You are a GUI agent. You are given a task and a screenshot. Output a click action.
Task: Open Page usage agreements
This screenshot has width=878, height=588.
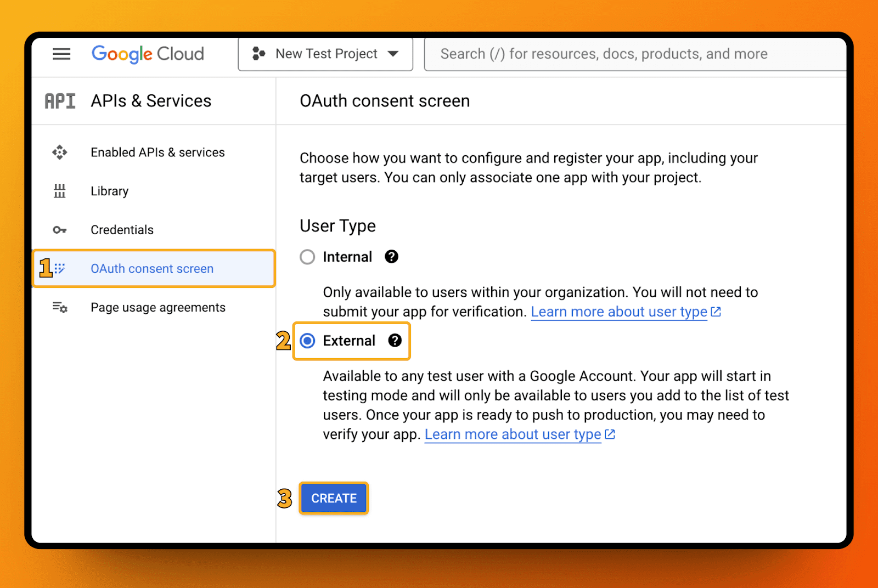click(158, 308)
